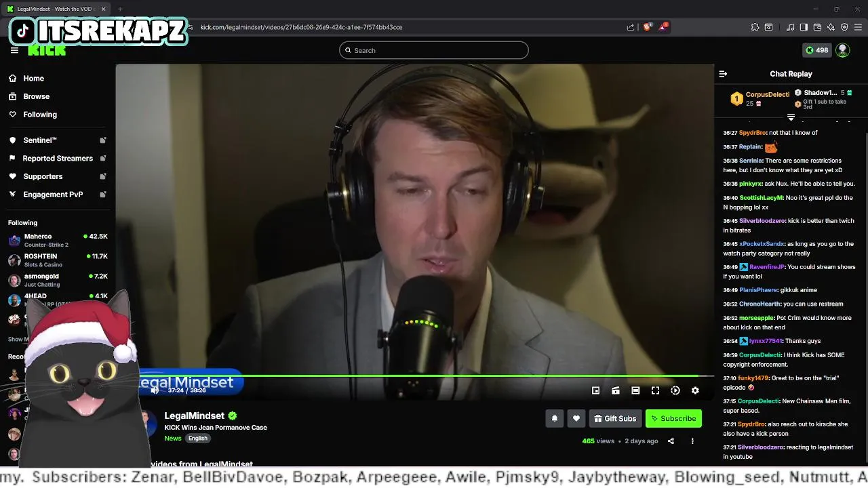Toggle picture-in-picture on the video player
Image resolution: width=868 pixels, height=488 pixels.
click(595, 390)
